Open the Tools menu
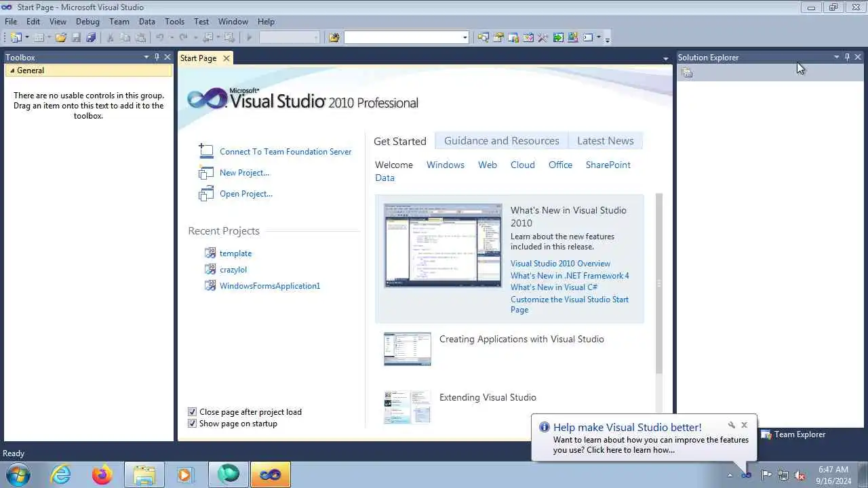 point(174,22)
